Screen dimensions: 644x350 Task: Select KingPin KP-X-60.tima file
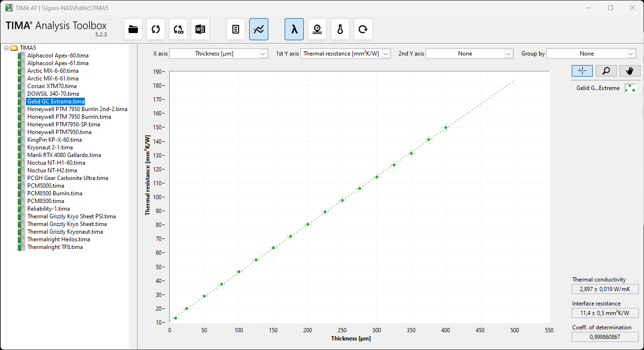[x=55, y=140]
